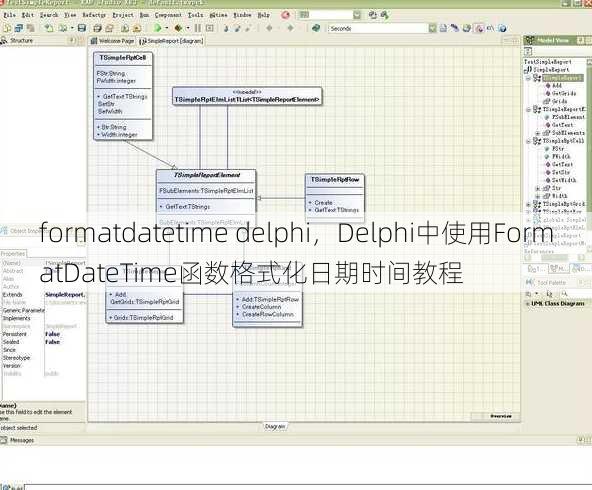592x490 pixels.
Task: Expand UML Class Diagram palette group
Action: pyautogui.click(x=527, y=304)
